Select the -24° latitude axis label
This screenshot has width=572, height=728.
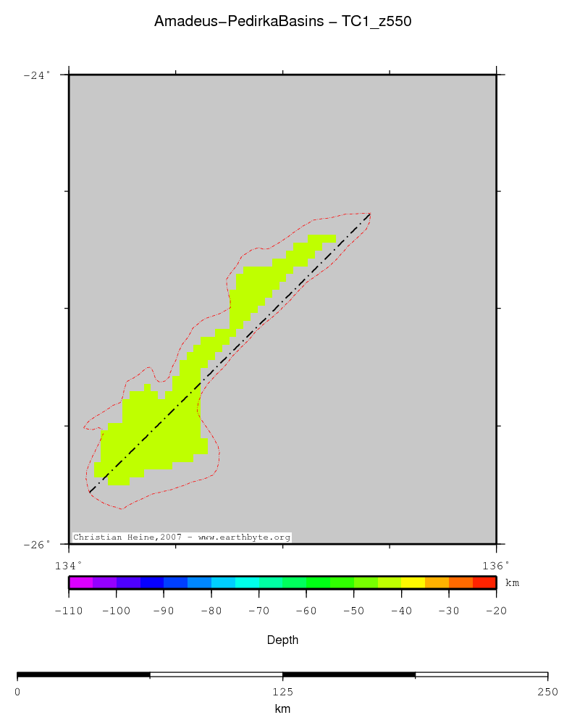[x=37, y=75]
